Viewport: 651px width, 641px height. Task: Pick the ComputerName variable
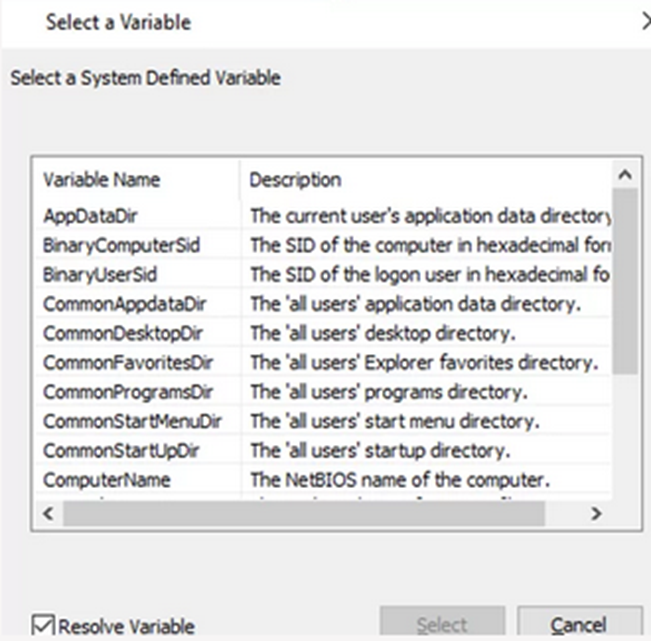point(106,480)
